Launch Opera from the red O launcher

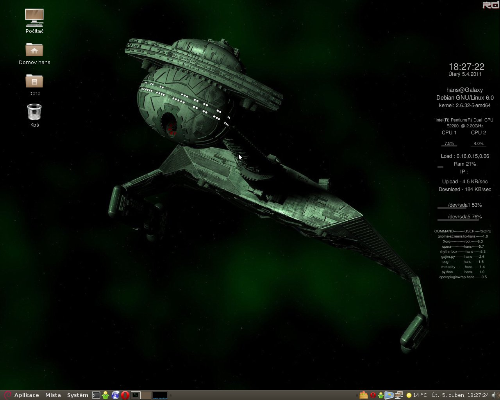125,395
